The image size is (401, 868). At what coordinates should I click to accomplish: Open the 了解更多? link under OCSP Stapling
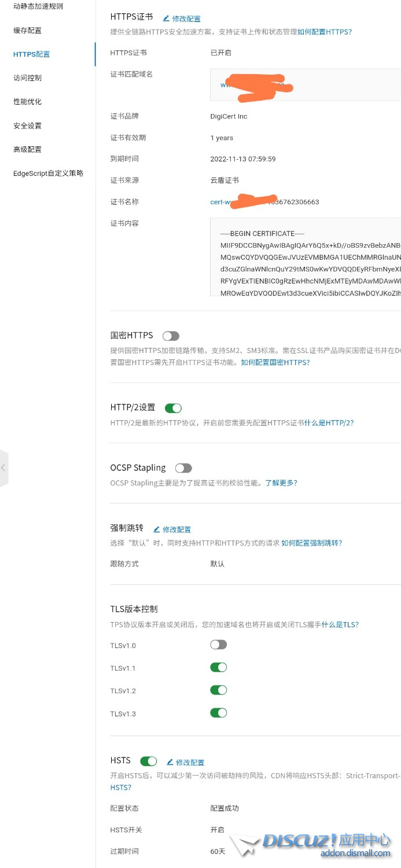pos(281,483)
